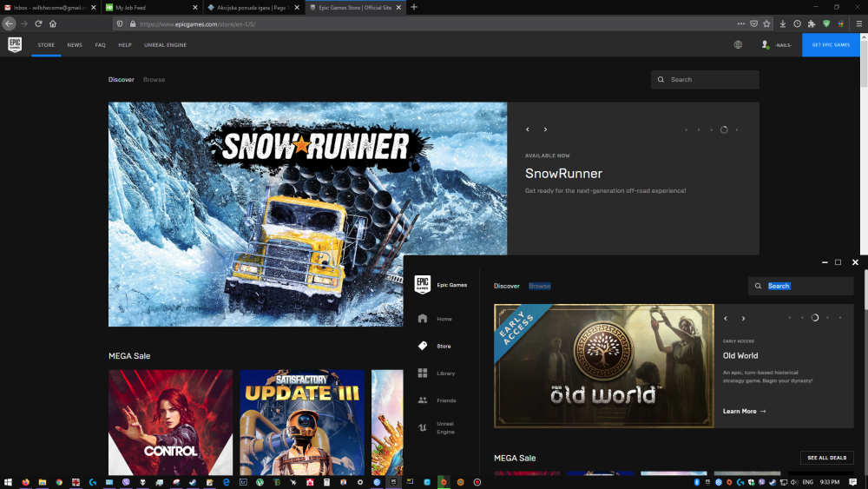
Task: Select last carousel dot on website banner
Action: pos(736,129)
